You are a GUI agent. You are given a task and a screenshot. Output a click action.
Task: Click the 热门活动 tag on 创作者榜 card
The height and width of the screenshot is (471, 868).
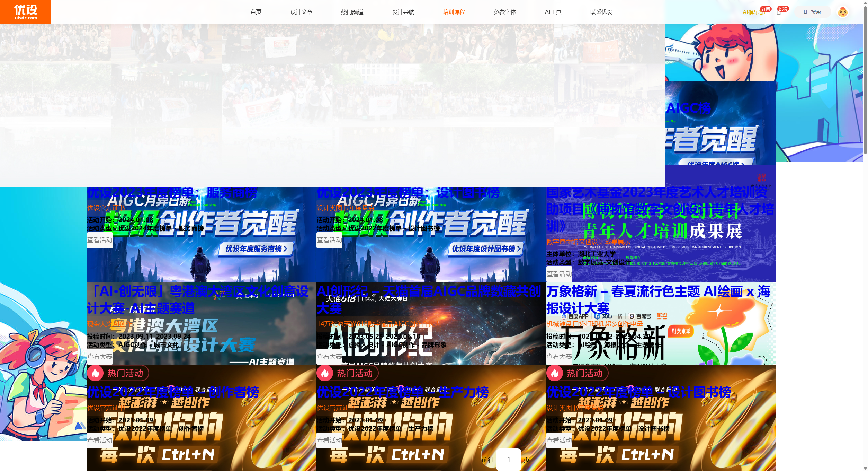118,373
